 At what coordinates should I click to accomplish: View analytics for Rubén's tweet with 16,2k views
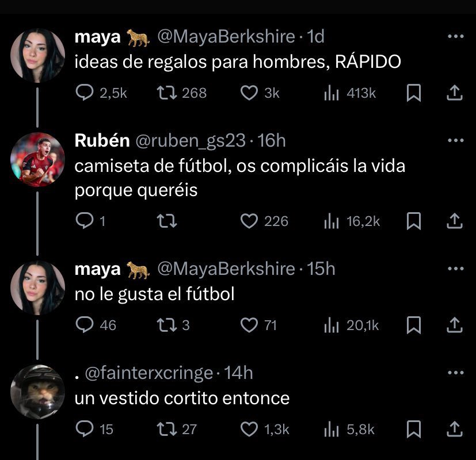(331, 221)
